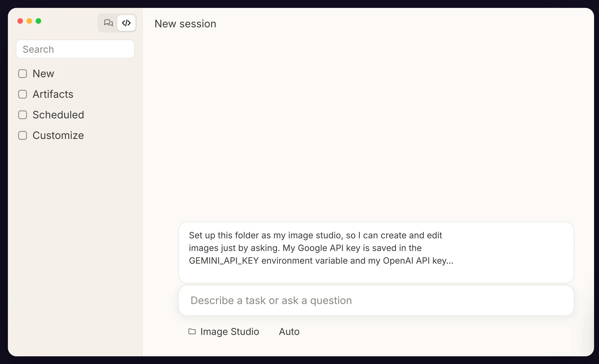The image size is (599, 364).
Task: Maximize the window with the green button
Action: (x=38, y=21)
